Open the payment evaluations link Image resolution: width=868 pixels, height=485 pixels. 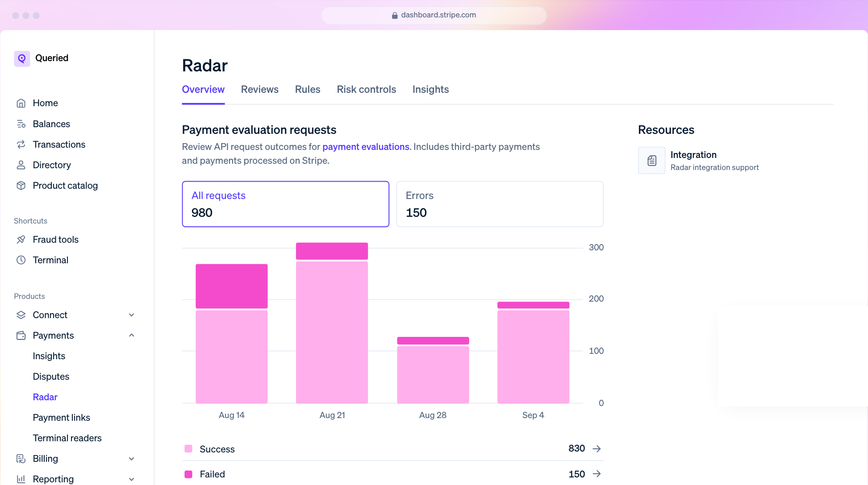pos(366,147)
